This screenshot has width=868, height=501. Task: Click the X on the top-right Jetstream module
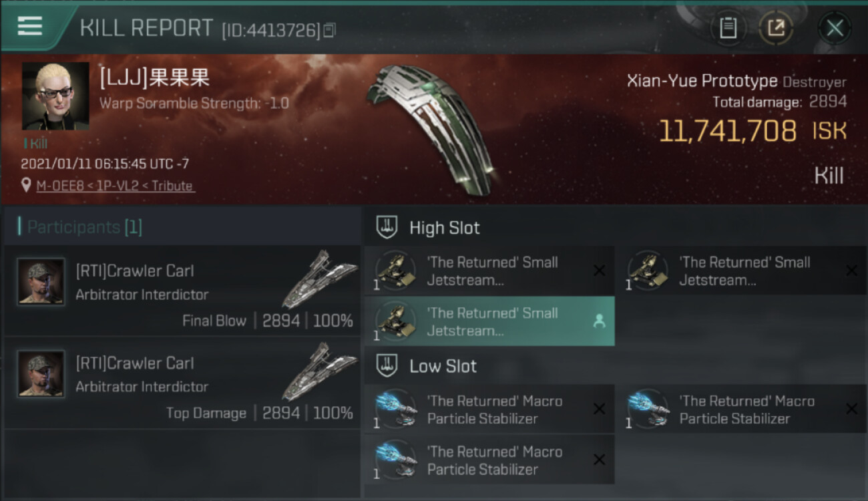coord(851,271)
